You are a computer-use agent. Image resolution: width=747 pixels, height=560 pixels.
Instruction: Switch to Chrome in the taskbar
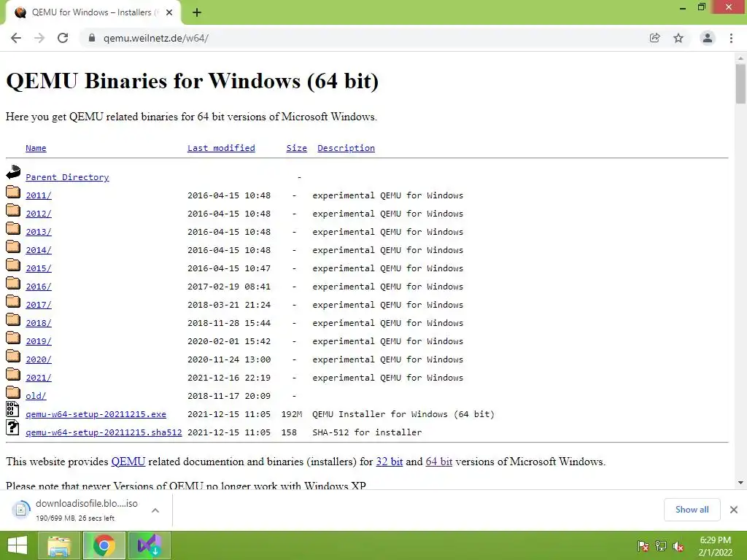[104, 545]
